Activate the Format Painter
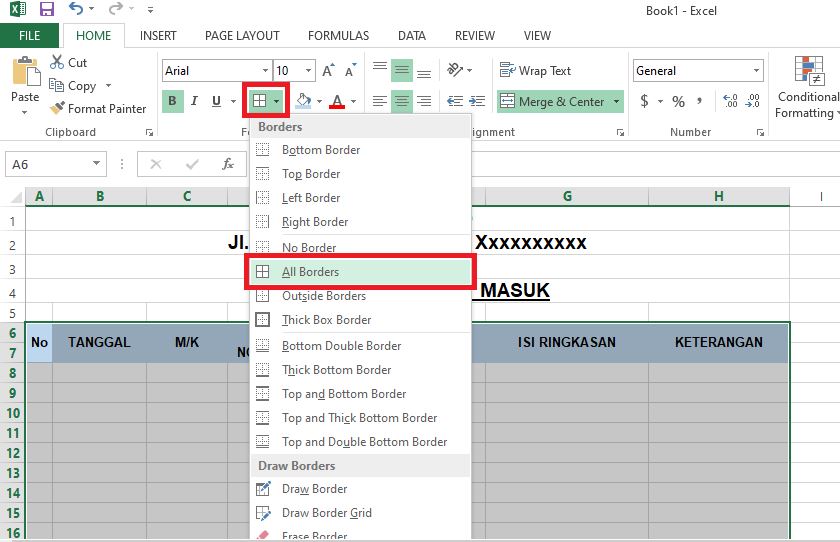This screenshot has height=542, width=840. [98, 109]
